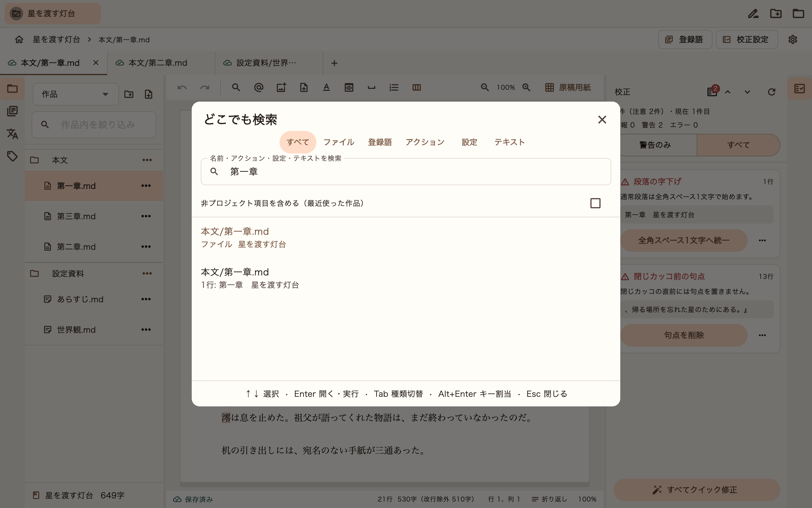Click the preview eye toolbar icon

(x=349, y=88)
